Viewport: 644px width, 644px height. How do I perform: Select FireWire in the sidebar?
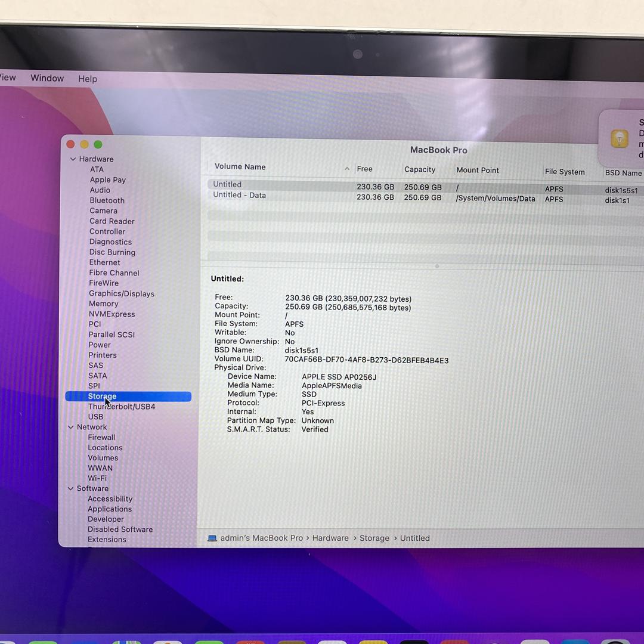point(104,283)
